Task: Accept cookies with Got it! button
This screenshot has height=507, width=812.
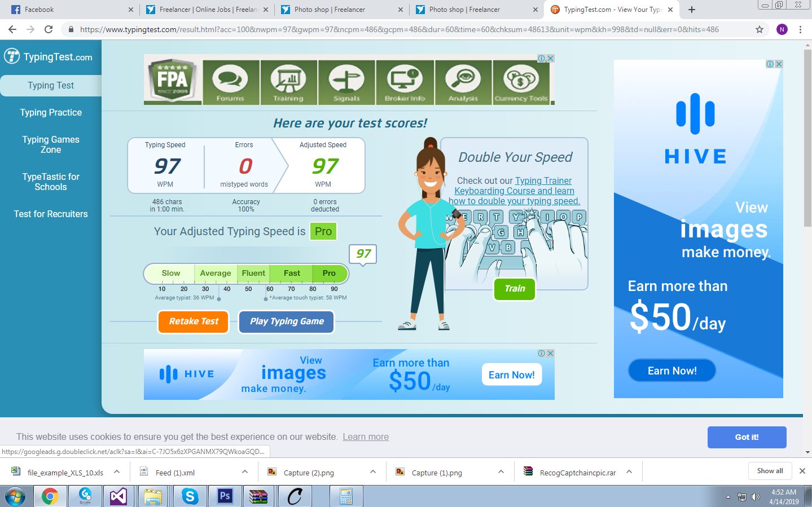Action: 747,437
